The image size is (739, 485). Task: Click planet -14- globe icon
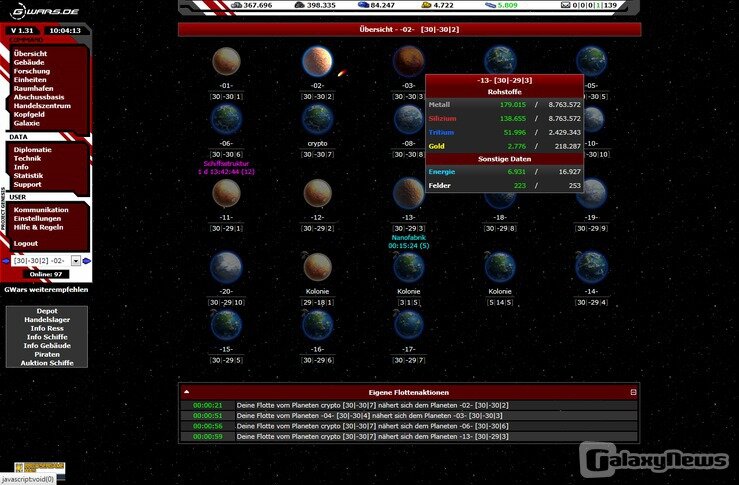click(x=591, y=267)
